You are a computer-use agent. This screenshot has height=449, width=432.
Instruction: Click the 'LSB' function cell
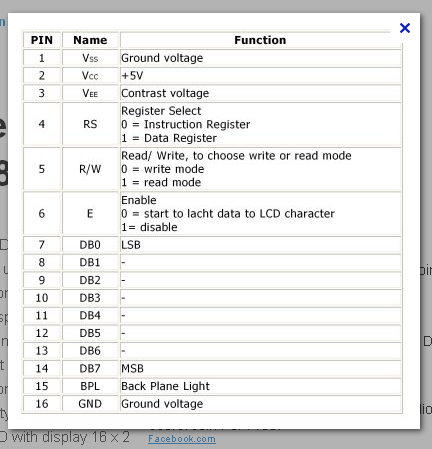pyautogui.click(x=260, y=245)
